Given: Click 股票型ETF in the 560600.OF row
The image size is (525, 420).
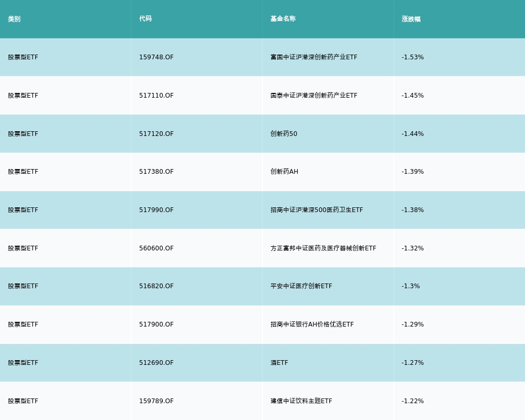Looking at the screenshot, I should click(23, 248).
